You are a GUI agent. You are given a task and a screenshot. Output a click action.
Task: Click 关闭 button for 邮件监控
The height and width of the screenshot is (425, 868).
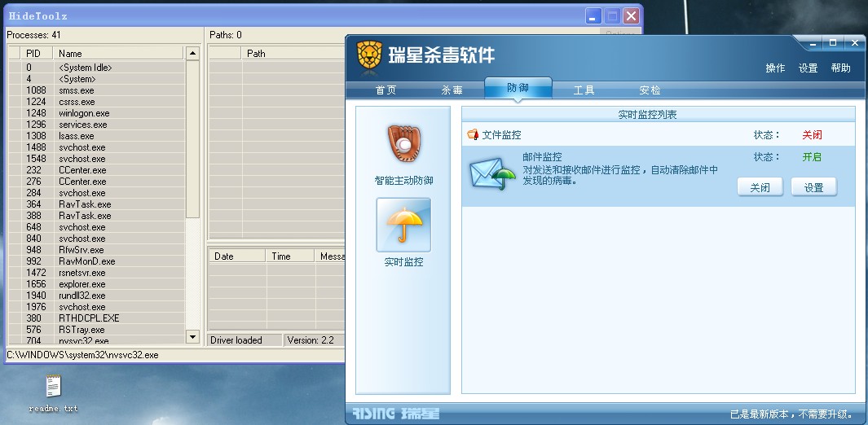pos(760,187)
